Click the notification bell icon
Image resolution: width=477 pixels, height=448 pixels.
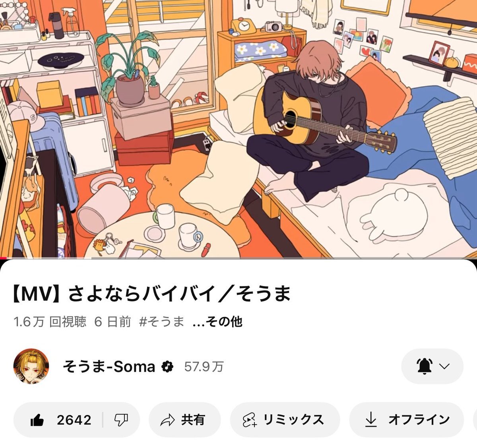[x=425, y=366]
